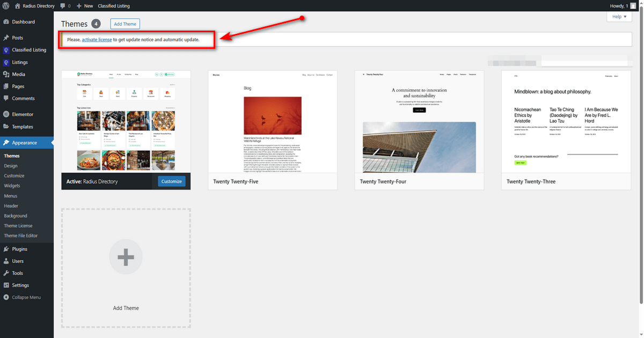
Task: Open the Design submenu item
Action: (x=11, y=166)
